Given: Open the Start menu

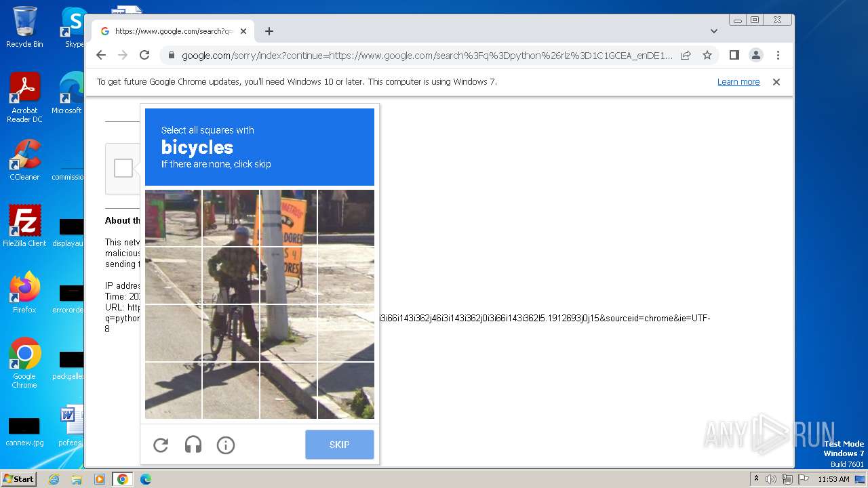Looking at the screenshot, I should (18, 479).
